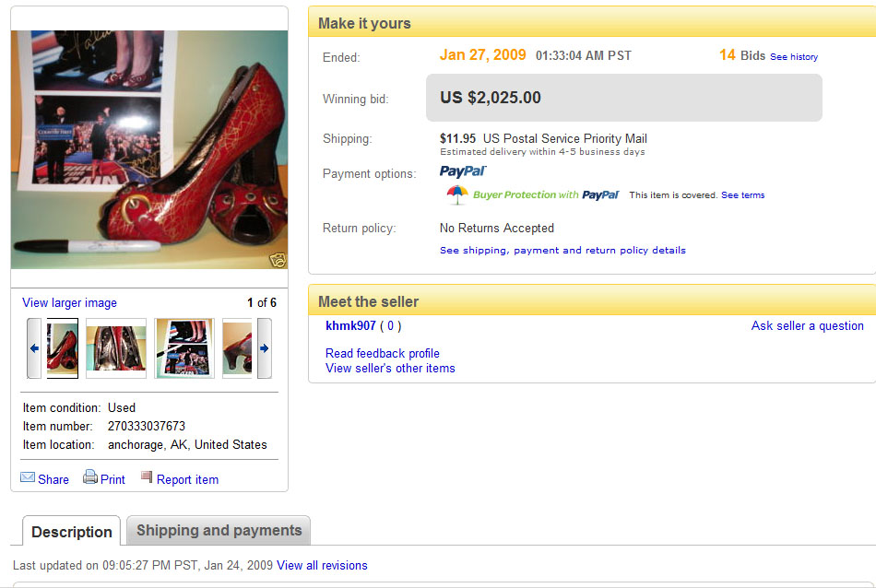Open seller khmk907 profile link
876x588 pixels.
tap(350, 325)
